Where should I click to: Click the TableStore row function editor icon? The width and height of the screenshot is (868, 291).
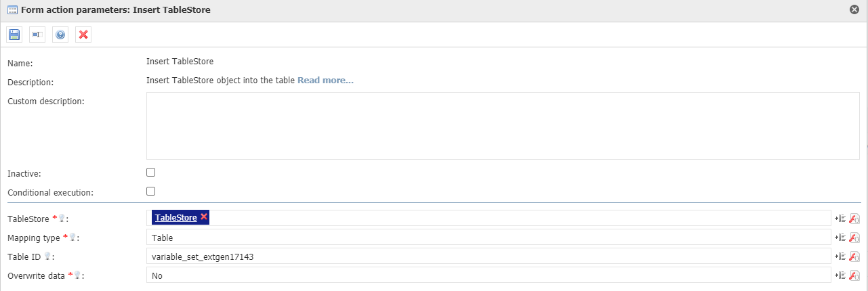(854, 218)
